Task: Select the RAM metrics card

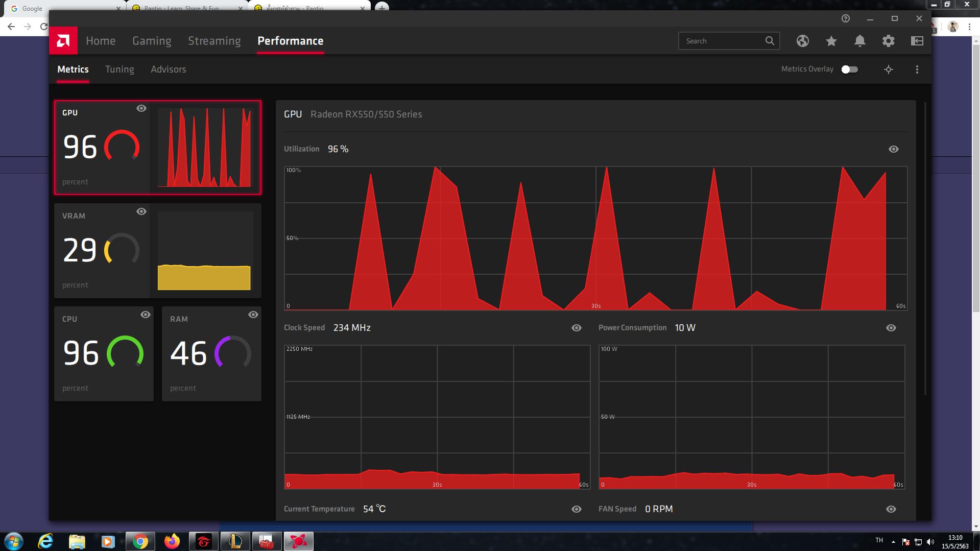Action: point(211,354)
